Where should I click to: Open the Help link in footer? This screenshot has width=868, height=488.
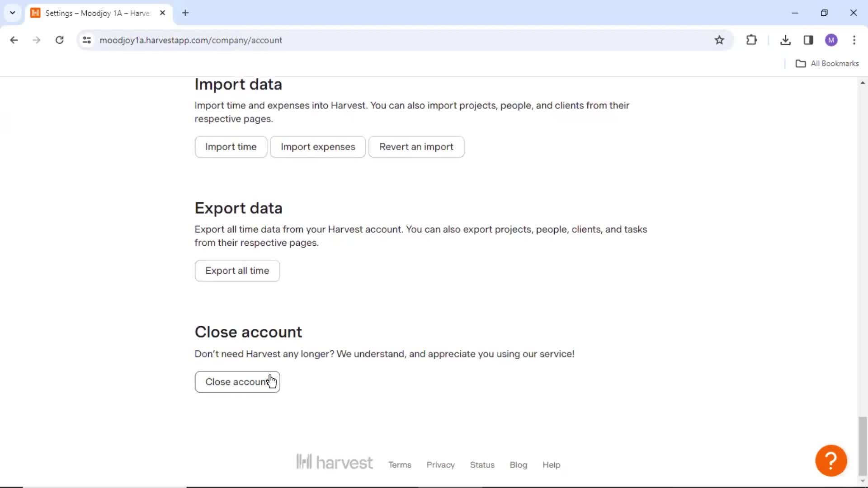click(551, 464)
